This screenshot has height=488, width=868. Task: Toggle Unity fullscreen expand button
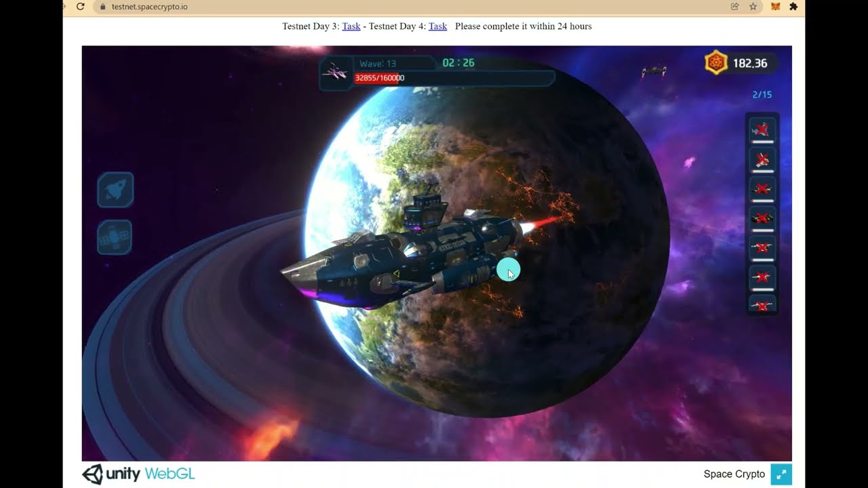point(781,474)
